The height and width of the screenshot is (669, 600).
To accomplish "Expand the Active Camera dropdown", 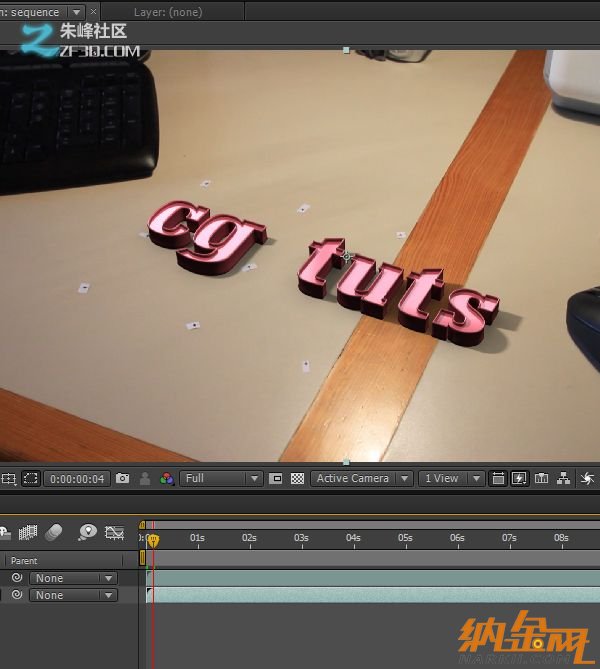I will [x=361, y=479].
